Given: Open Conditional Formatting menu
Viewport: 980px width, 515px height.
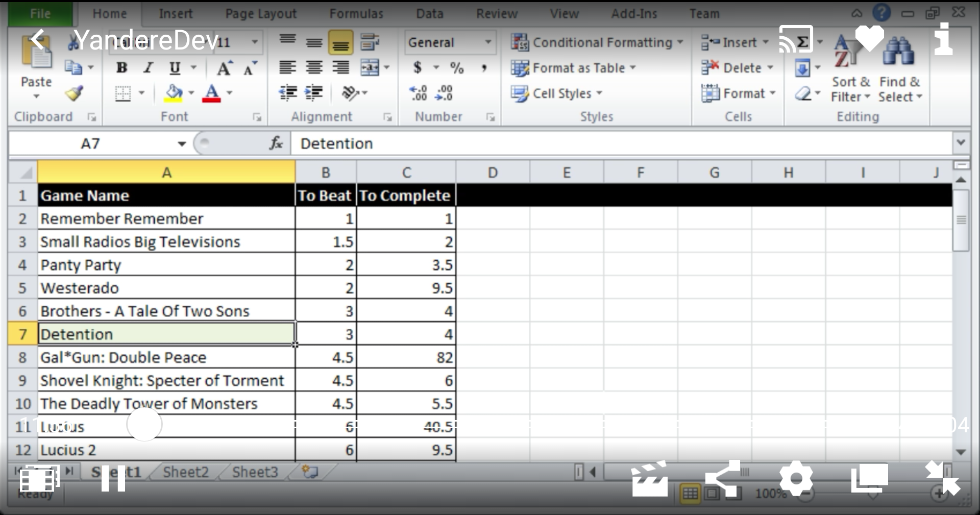Looking at the screenshot, I should (597, 42).
